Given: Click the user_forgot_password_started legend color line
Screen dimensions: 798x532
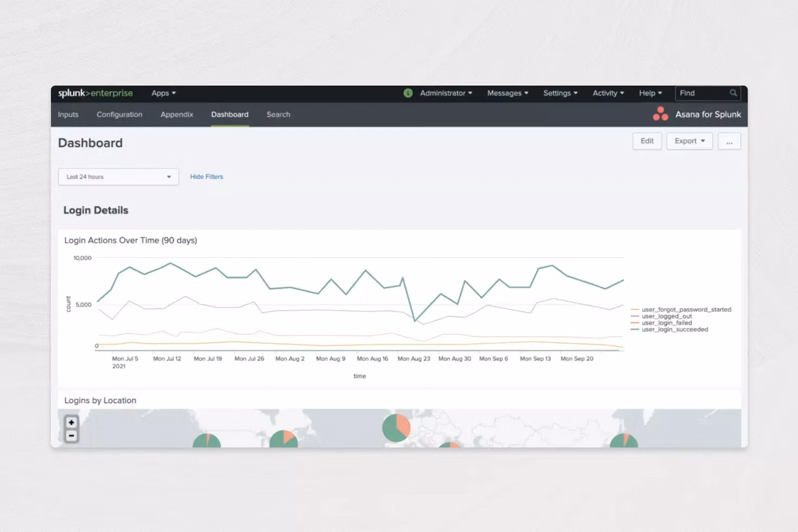Looking at the screenshot, I should pyautogui.click(x=635, y=310).
